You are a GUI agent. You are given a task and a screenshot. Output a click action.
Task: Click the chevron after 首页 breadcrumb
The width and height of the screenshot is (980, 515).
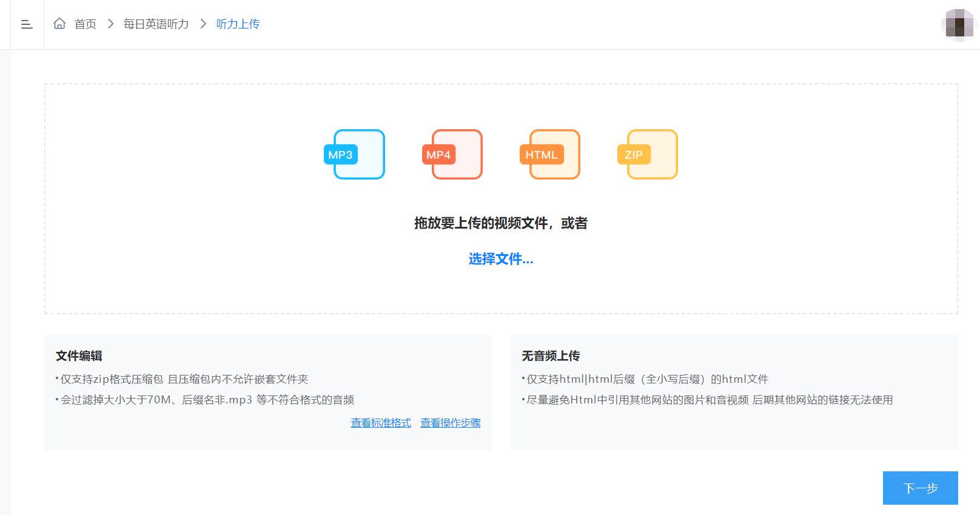click(110, 24)
